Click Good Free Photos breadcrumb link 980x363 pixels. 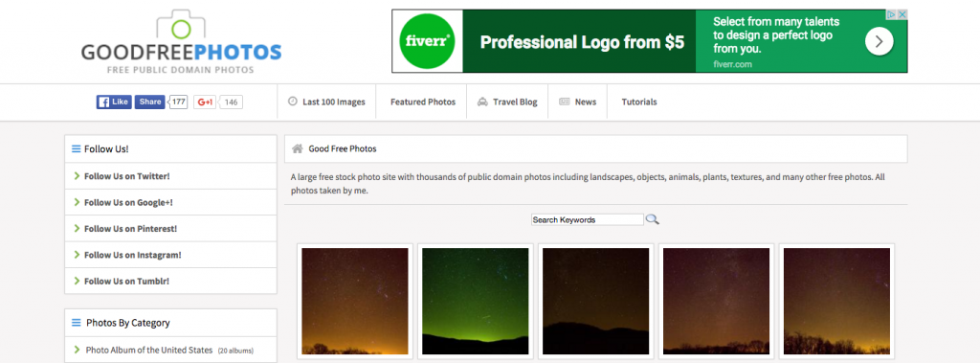343,149
